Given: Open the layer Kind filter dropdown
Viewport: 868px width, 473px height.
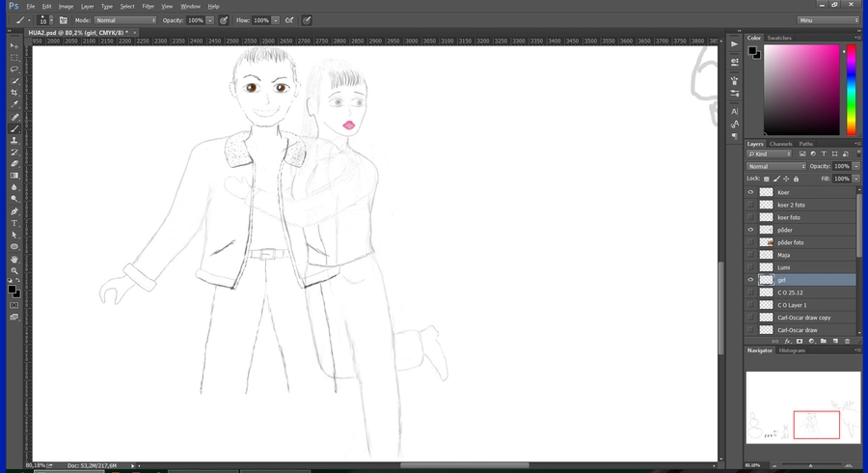Looking at the screenshot, I should pyautogui.click(x=769, y=154).
